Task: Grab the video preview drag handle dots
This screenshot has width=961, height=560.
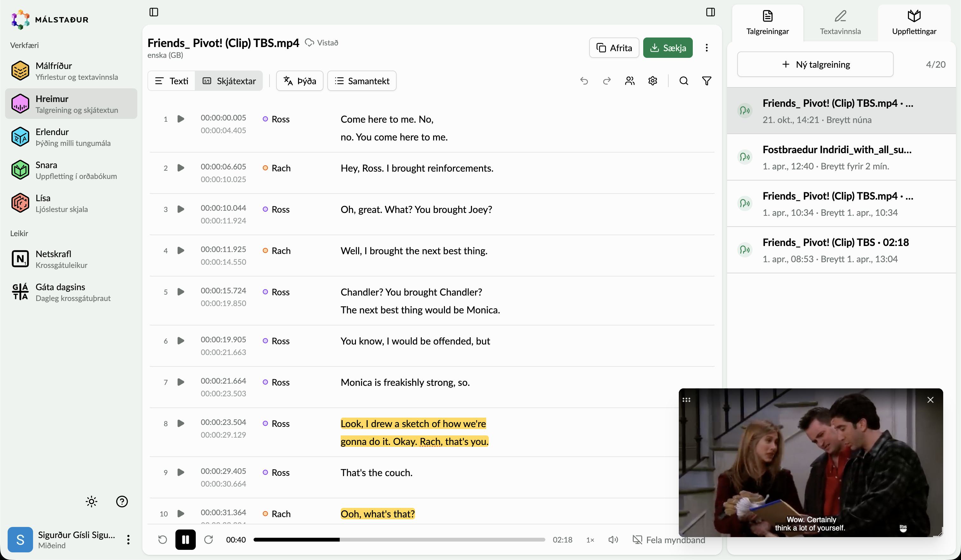Action: pos(686,400)
